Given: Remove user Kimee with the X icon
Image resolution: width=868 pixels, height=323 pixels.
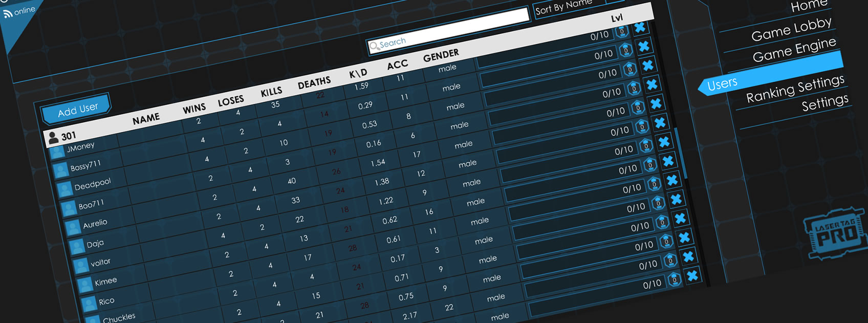Looking at the screenshot, I should (668, 161).
